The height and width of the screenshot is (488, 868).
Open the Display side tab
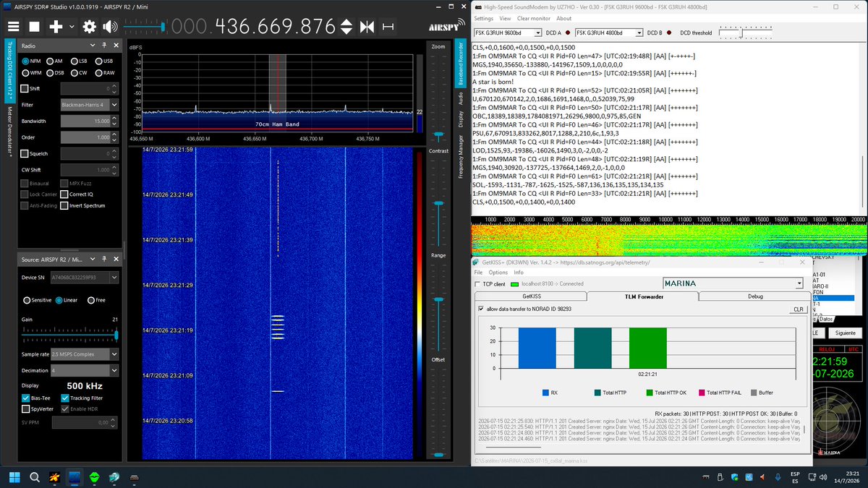coord(459,119)
